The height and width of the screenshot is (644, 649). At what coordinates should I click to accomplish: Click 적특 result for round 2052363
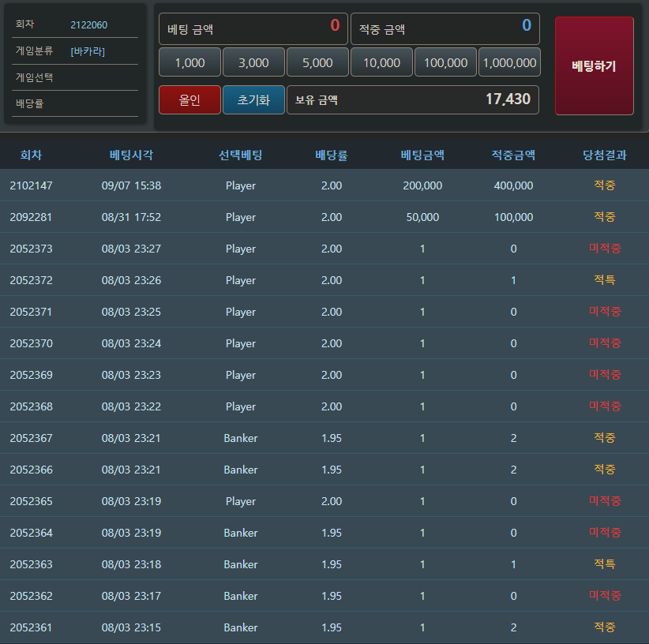[x=605, y=563]
